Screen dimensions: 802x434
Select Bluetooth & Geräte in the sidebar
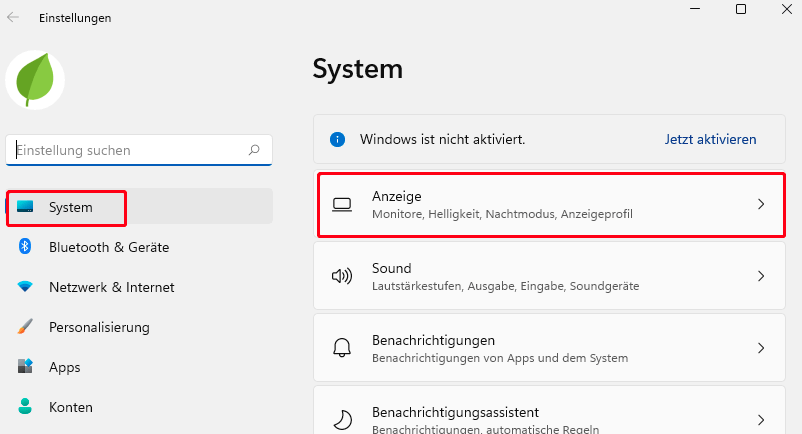pyautogui.click(x=109, y=247)
